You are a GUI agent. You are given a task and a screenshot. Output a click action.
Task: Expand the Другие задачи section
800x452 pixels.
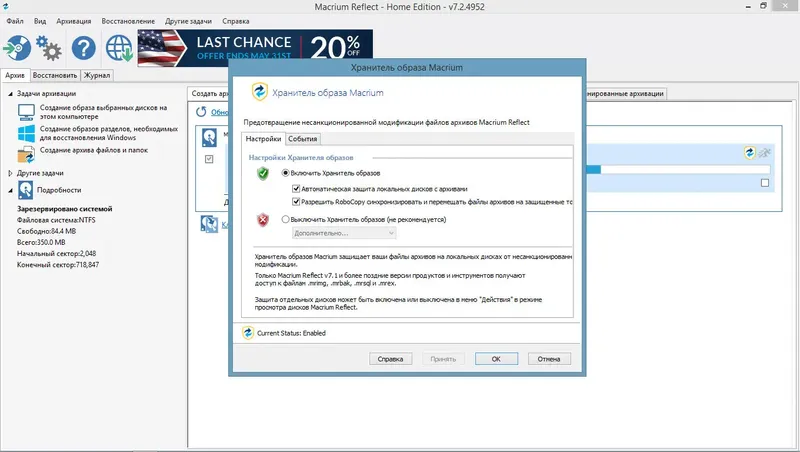(10, 173)
